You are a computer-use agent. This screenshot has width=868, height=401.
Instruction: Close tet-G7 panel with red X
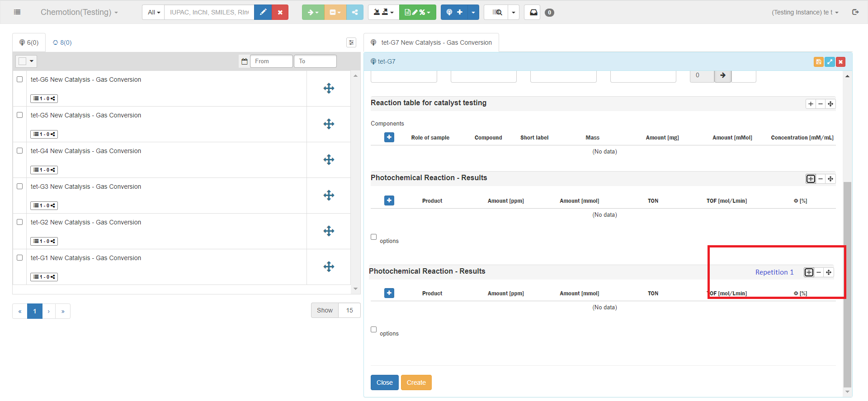click(841, 62)
